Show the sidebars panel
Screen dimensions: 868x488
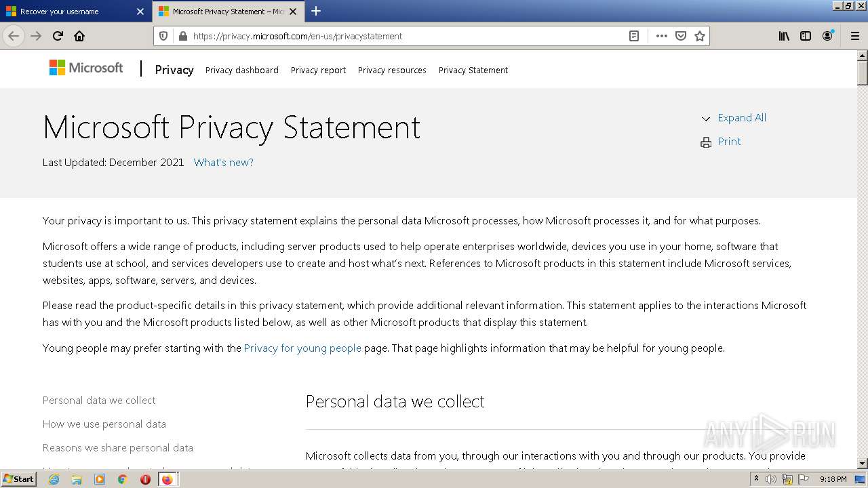pos(806,36)
